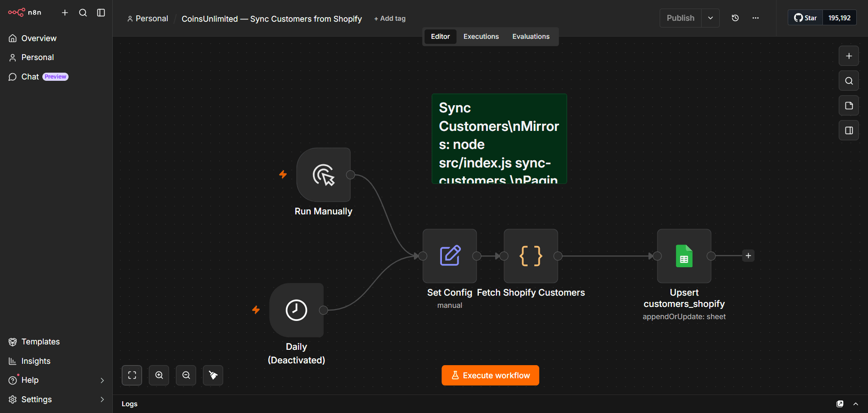Image resolution: width=868 pixels, height=413 pixels.
Task: Open the Logs panel label
Action: click(129, 404)
